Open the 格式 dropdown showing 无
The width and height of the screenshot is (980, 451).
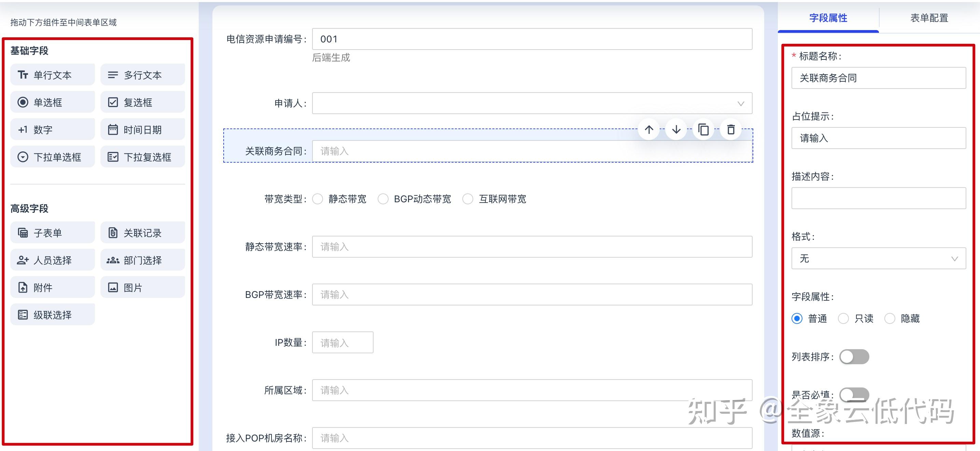[x=879, y=258]
